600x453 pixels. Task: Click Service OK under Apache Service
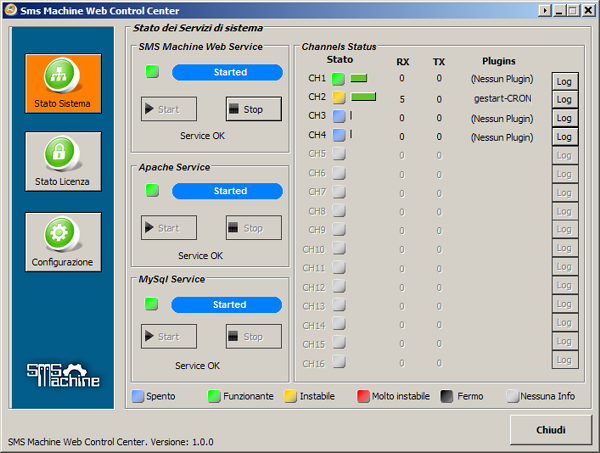(201, 256)
